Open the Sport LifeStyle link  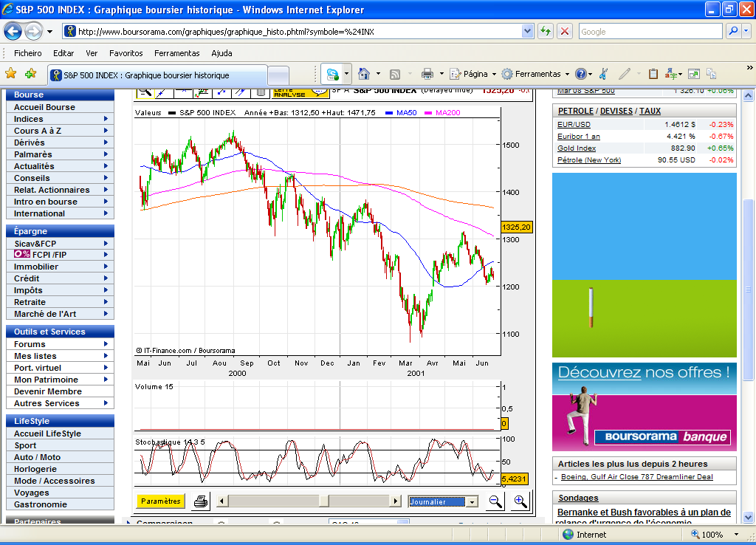pos(25,445)
